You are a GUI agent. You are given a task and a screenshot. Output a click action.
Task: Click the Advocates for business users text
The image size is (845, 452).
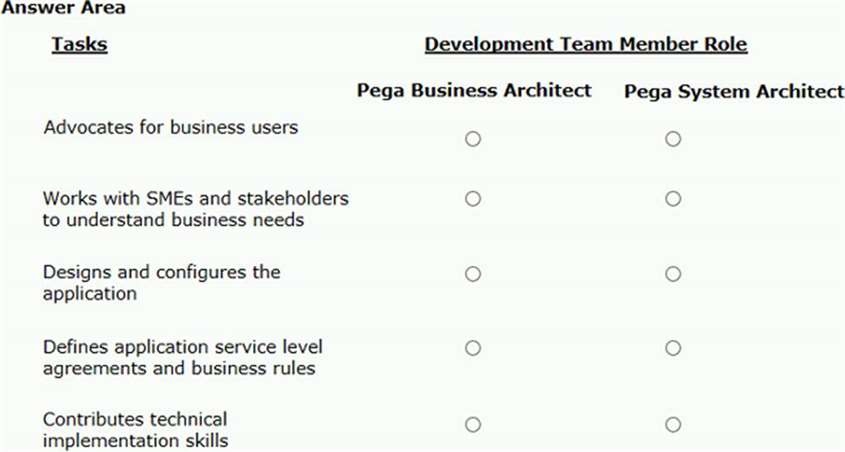click(x=171, y=127)
